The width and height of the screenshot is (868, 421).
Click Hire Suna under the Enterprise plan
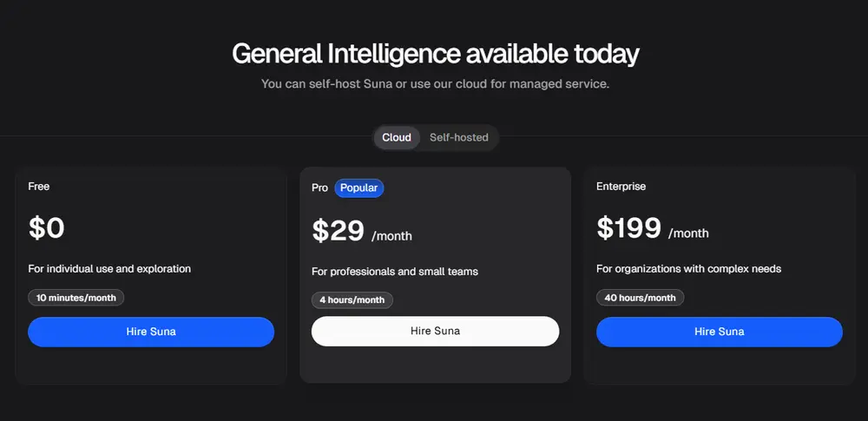[719, 332]
